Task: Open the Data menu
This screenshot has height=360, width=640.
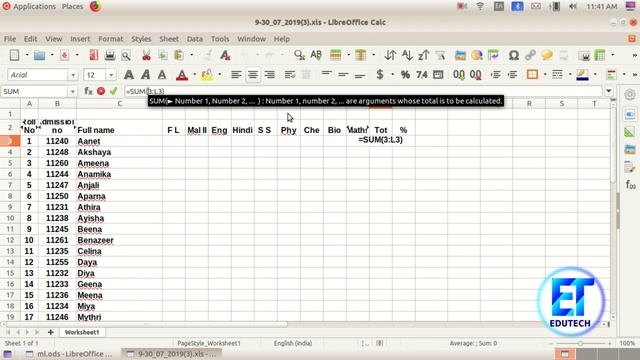Action: [195, 39]
